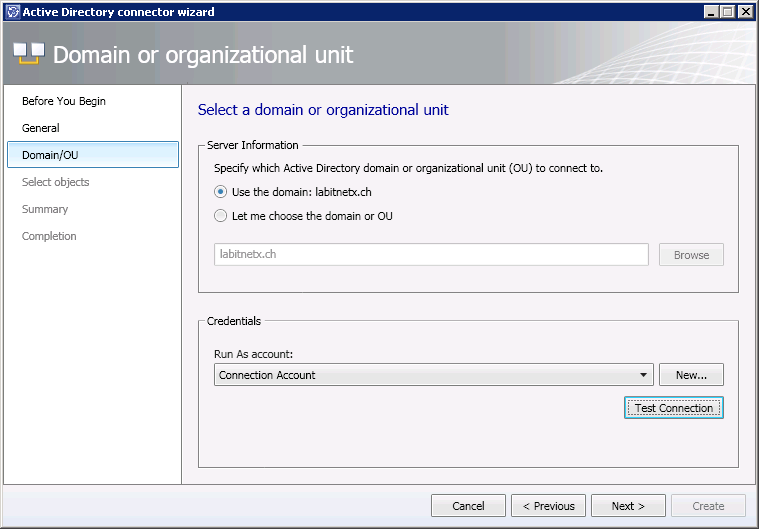Open the General step in the sidebar
759x529 pixels.
click(x=41, y=128)
